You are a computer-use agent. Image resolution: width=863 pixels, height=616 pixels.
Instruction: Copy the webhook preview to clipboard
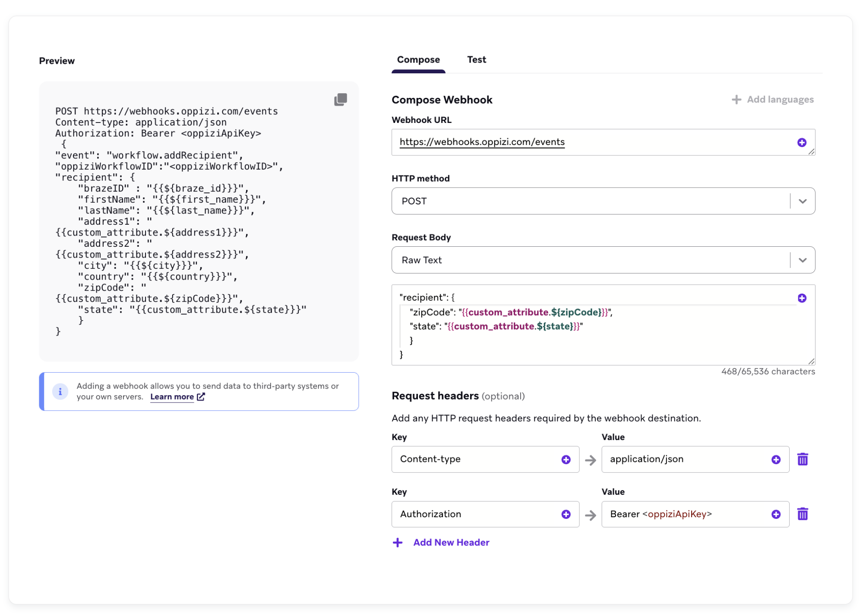coord(340,100)
